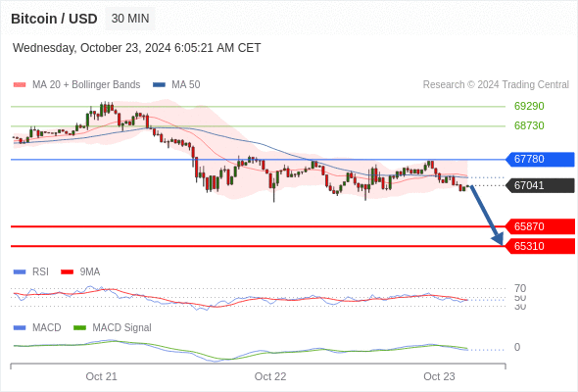Click the blue MACD legend swatch
Screen dimensions: 578x392
20,328
